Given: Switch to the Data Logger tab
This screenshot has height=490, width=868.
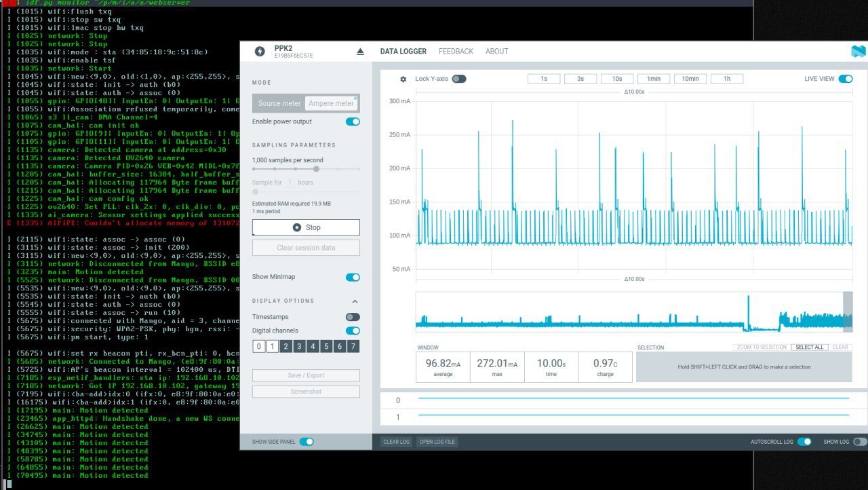Looking at the screenshot, I should coord(403,52).
